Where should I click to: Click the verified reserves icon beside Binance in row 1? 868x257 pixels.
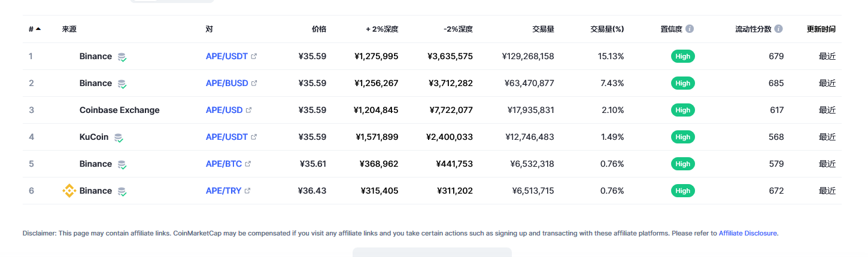[x=122, y=57]
